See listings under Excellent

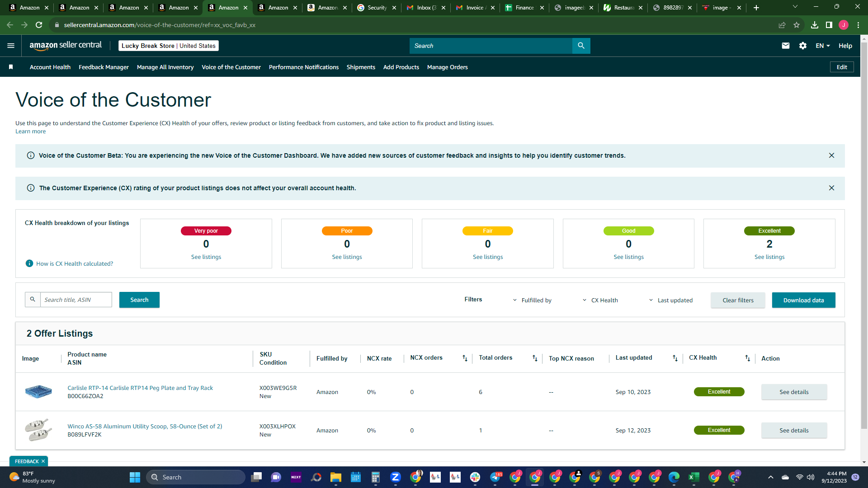(x=769, y=257)
